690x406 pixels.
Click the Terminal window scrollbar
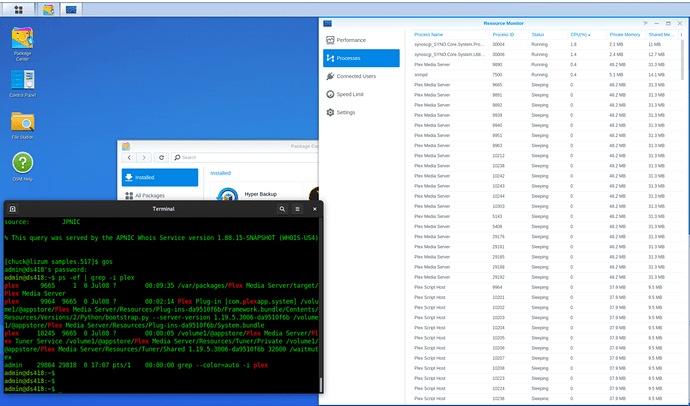point(321,384)
